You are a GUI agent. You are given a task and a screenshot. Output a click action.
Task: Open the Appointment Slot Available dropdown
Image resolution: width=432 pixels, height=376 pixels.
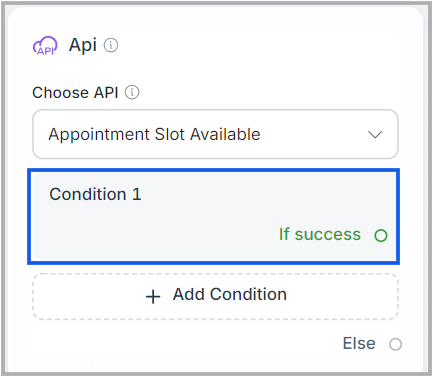click(215, 134)
